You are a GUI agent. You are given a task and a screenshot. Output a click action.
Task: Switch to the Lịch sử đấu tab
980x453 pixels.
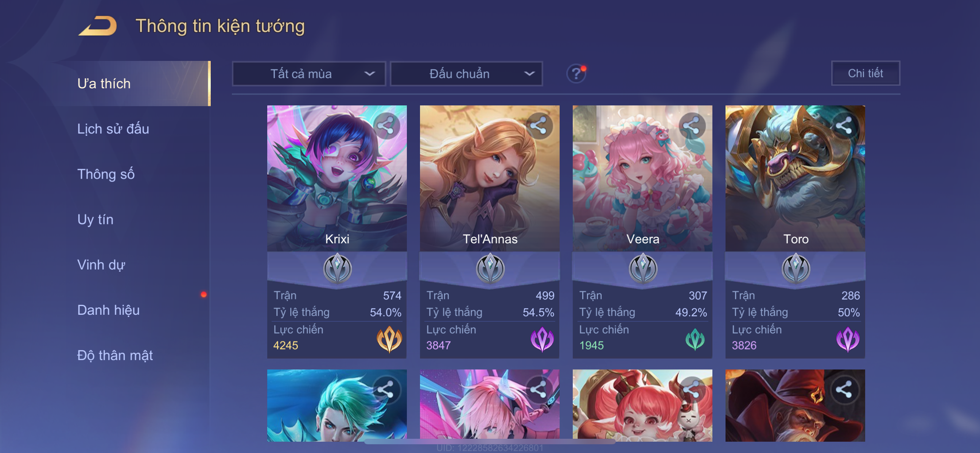(x=113, y=129)
